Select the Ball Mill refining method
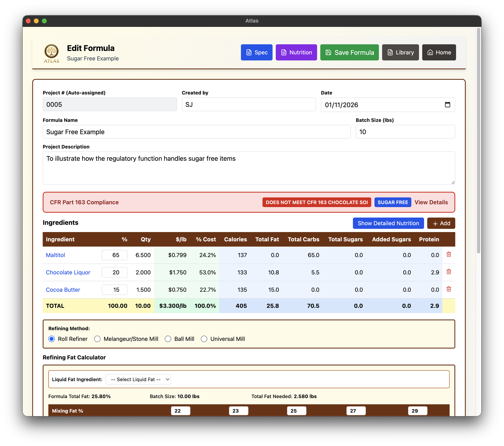 [x=168, y=339]
